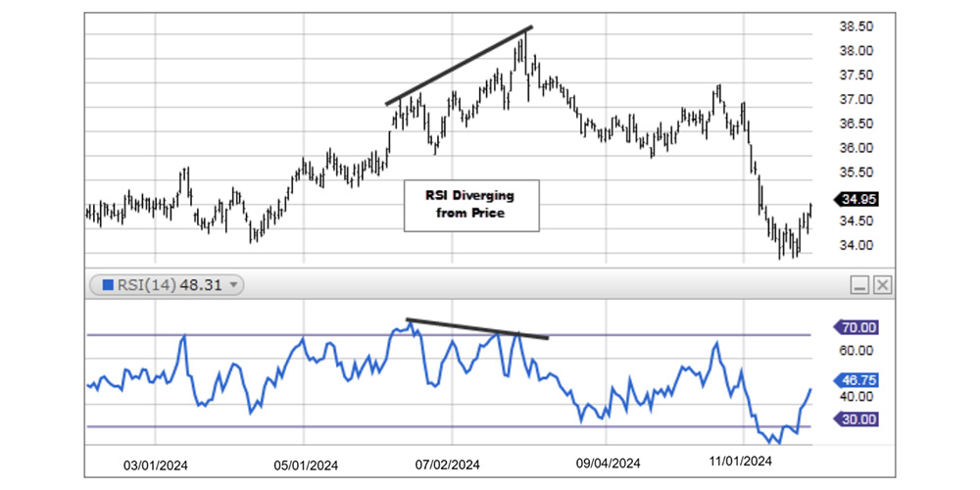Select the 'RSI Diverging from Price' annotation box
This screenshot has height=490, width=980.
click(471, 206)
